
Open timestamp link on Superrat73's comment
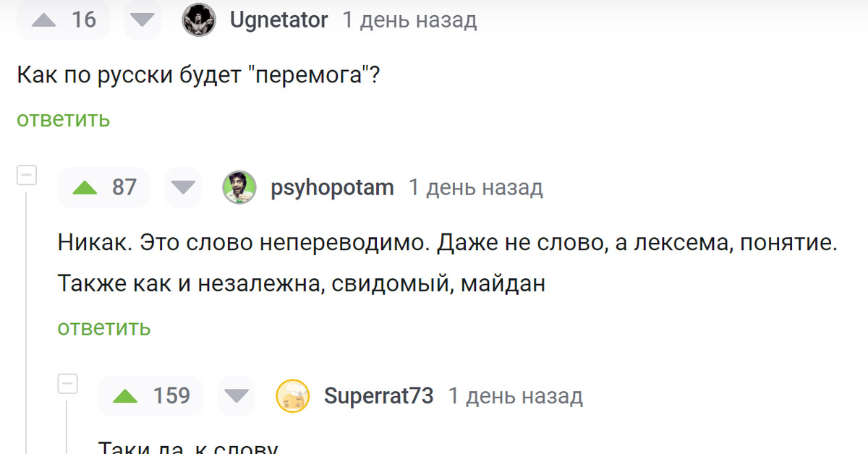click(x=515, y=396)
